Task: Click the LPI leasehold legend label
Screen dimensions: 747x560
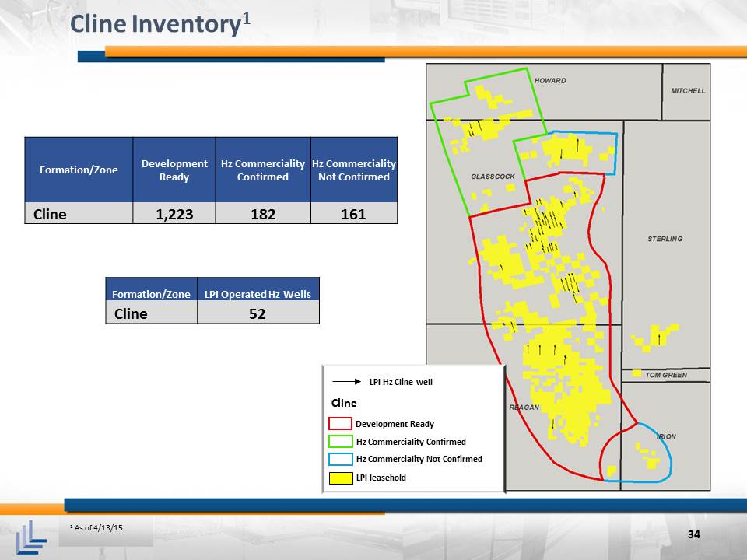Action: [381, 478]
